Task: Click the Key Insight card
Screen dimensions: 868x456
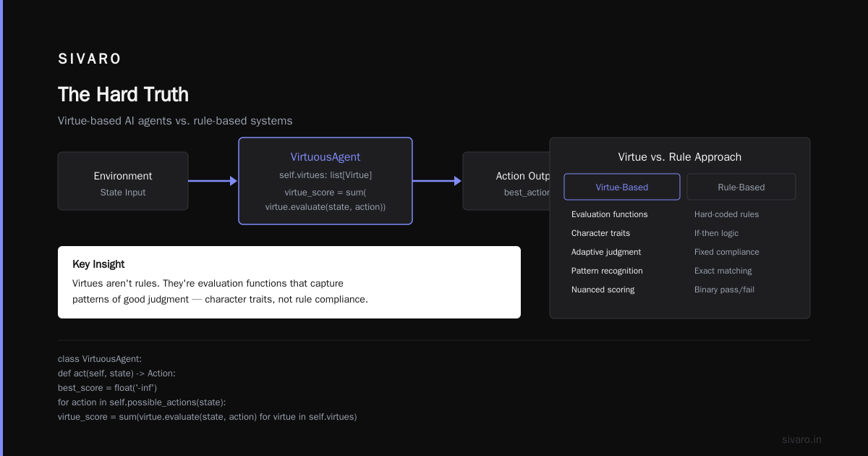Action: point(289,282)
